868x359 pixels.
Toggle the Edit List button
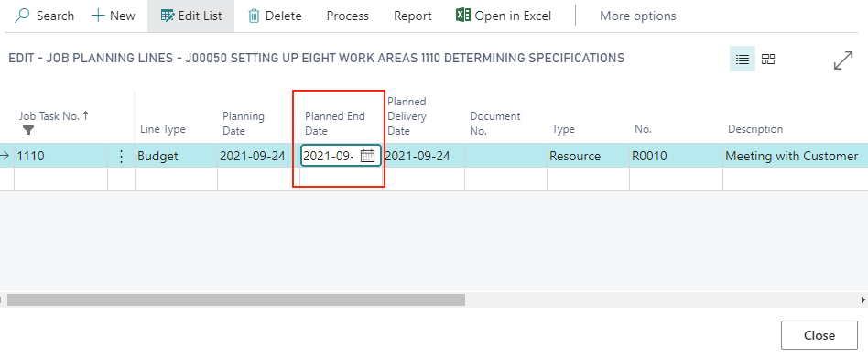(x=191, y=16)
